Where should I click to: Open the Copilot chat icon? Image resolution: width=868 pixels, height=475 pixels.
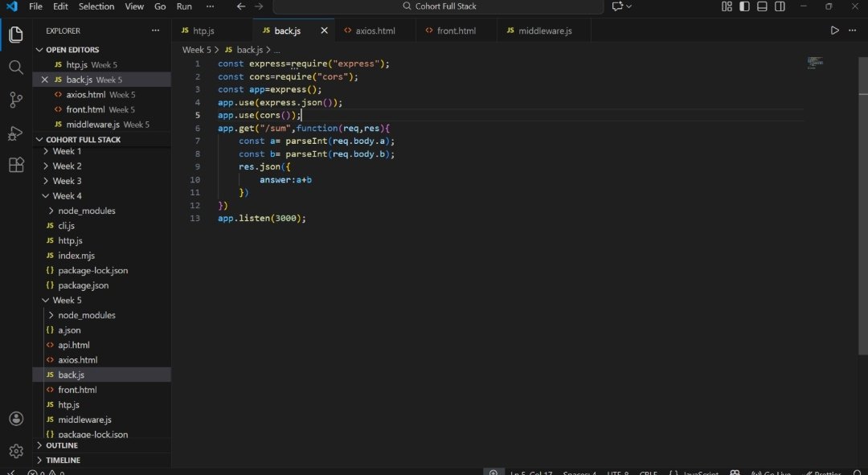pos(617,6)
